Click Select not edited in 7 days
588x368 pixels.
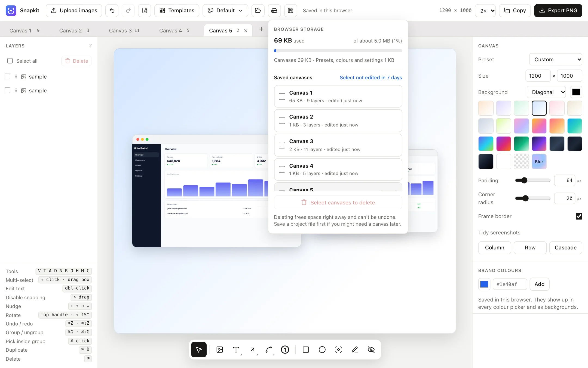[x=371, y=78]
